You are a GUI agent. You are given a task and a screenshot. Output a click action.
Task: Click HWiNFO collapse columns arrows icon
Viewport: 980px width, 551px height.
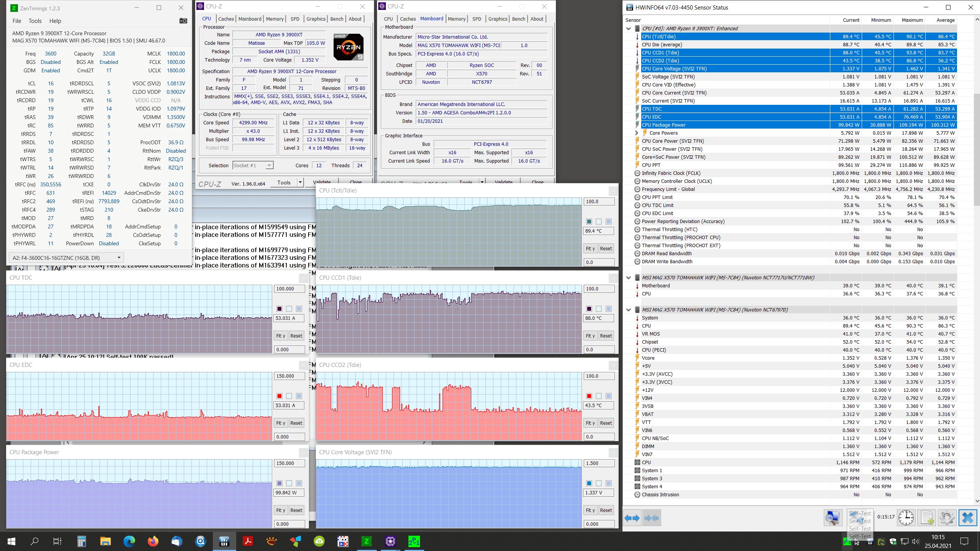(x=652, y=518)
